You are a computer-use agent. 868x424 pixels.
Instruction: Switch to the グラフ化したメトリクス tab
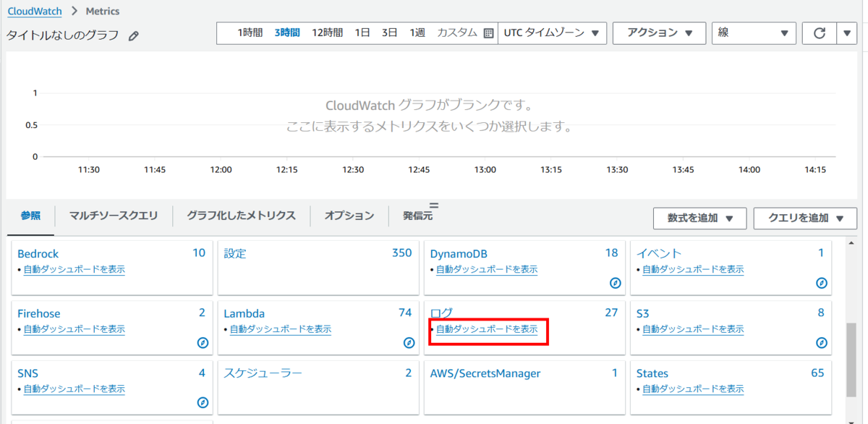tap(241, 216)
